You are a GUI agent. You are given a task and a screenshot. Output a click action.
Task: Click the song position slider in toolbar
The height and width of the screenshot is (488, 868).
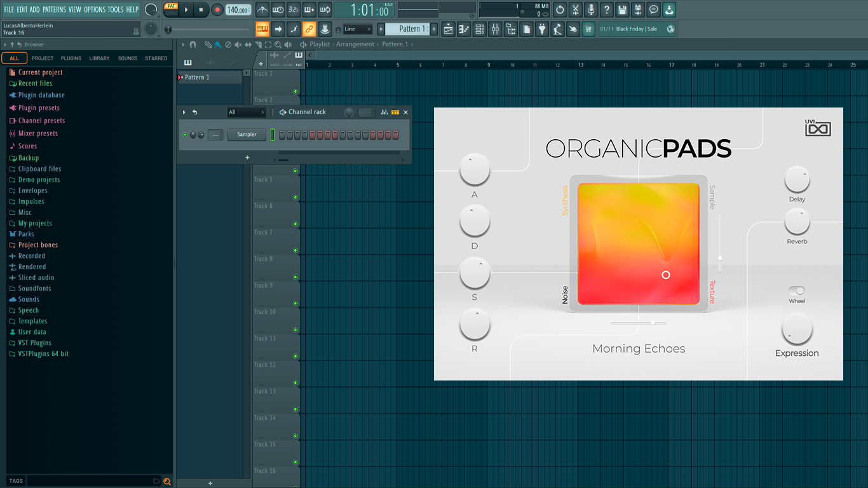click(207, 29)
